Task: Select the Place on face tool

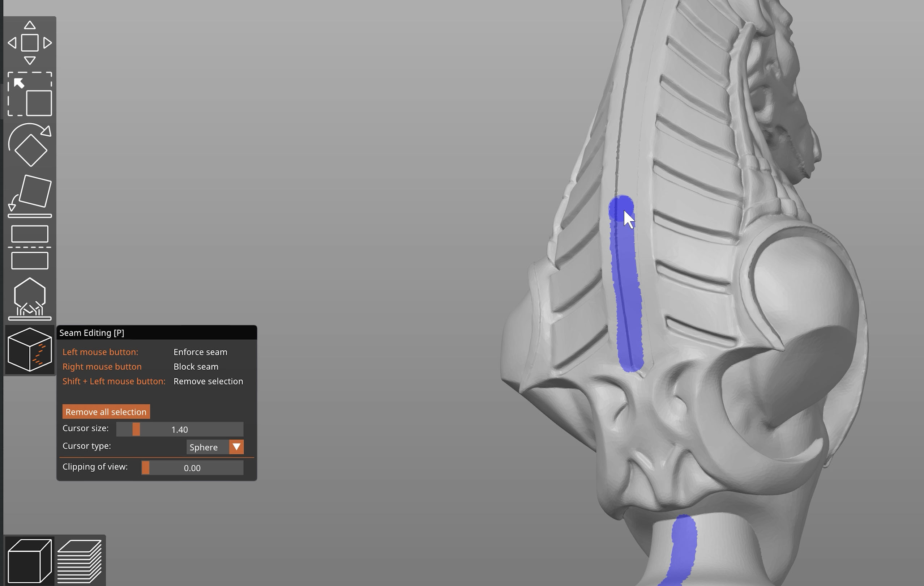Action: tap(30, 196)
